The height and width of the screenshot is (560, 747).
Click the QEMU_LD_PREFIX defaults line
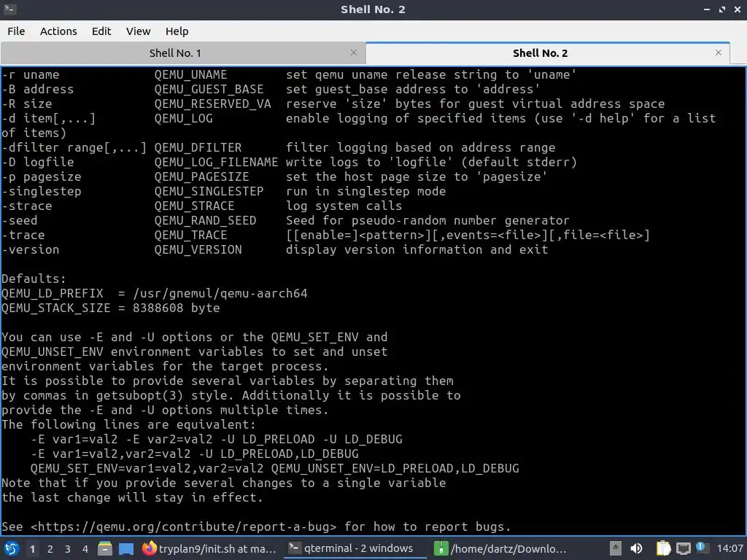pyautogui.click(x=155, y=293)
